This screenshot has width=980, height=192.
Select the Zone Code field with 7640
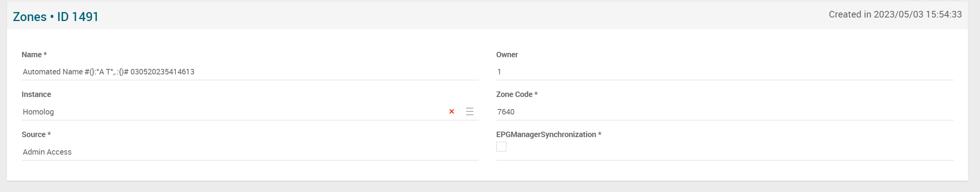pyautogui.click(x=723, y=112)
